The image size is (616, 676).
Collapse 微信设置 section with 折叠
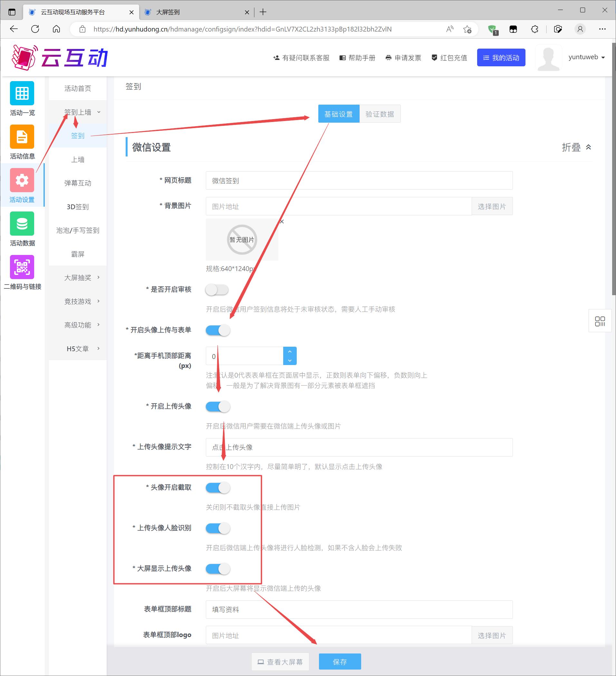point(576,147)
